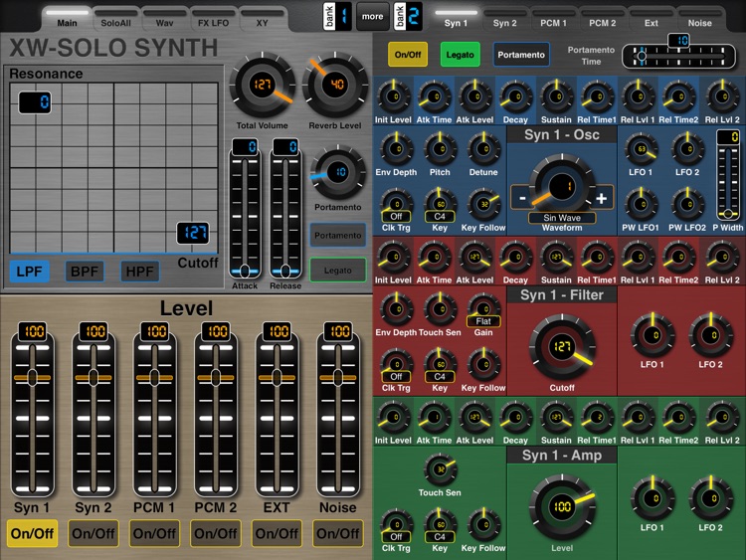Switch to the Syn 2 tab
746x560 pixels.
[504, 20]
